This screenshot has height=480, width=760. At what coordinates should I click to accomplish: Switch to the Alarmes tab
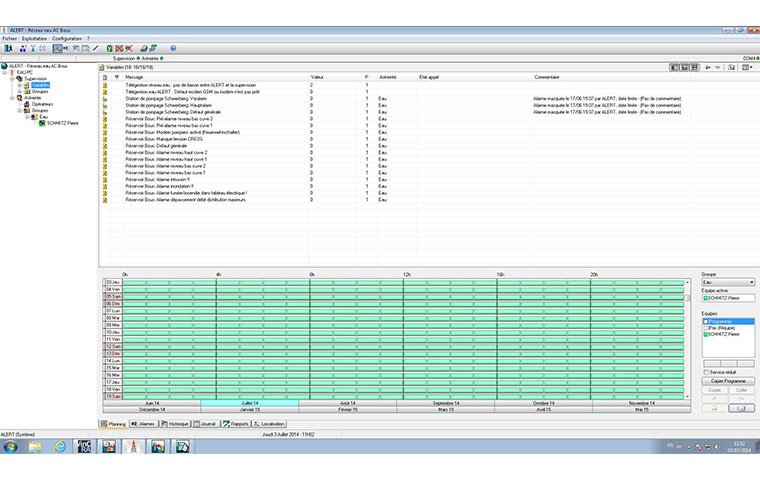(x=143, y=424)
